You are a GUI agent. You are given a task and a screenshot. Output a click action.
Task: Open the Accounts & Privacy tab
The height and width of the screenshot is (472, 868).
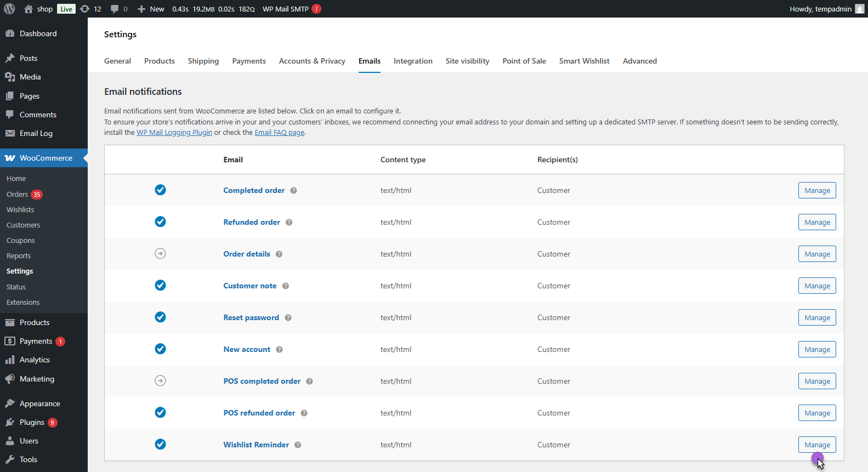[x=312, y=61]
